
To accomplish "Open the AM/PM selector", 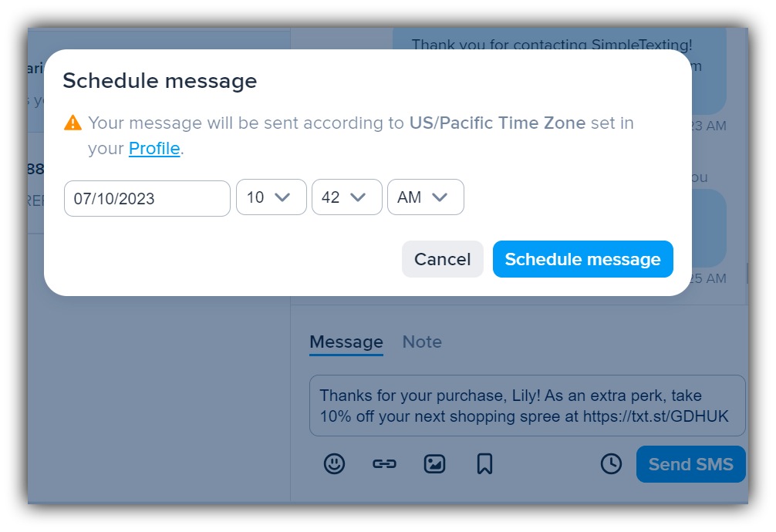I will [425, 197].
